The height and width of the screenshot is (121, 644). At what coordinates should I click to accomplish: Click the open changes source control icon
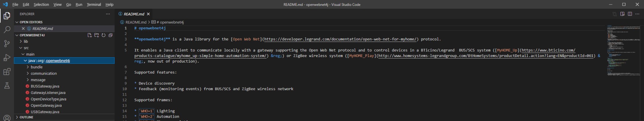point(614,14)
